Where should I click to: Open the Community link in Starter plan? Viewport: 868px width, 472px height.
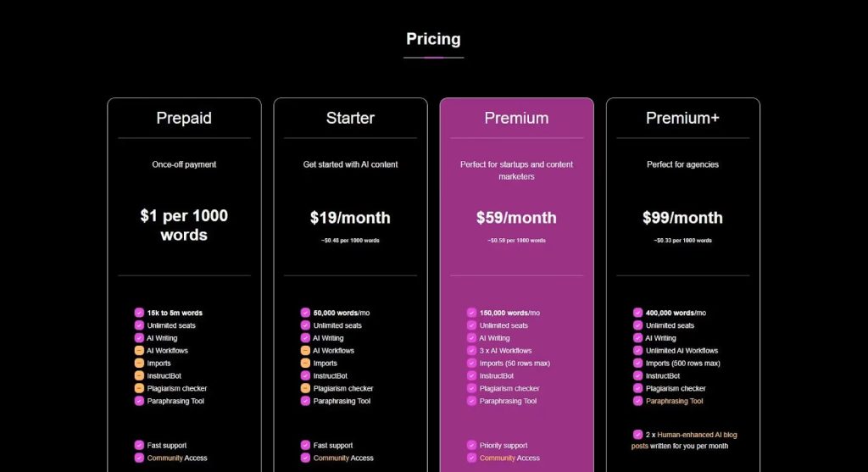pos(331,458)
